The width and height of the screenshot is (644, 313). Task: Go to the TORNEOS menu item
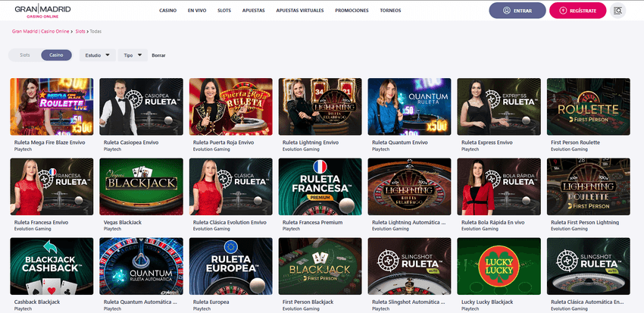tap(391, 11)
